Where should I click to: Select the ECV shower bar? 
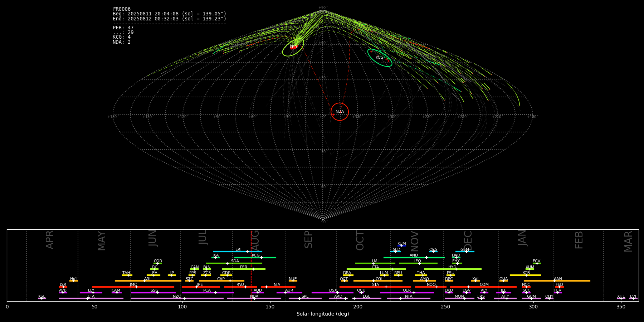pyautogui.click(x=537, y=263)
